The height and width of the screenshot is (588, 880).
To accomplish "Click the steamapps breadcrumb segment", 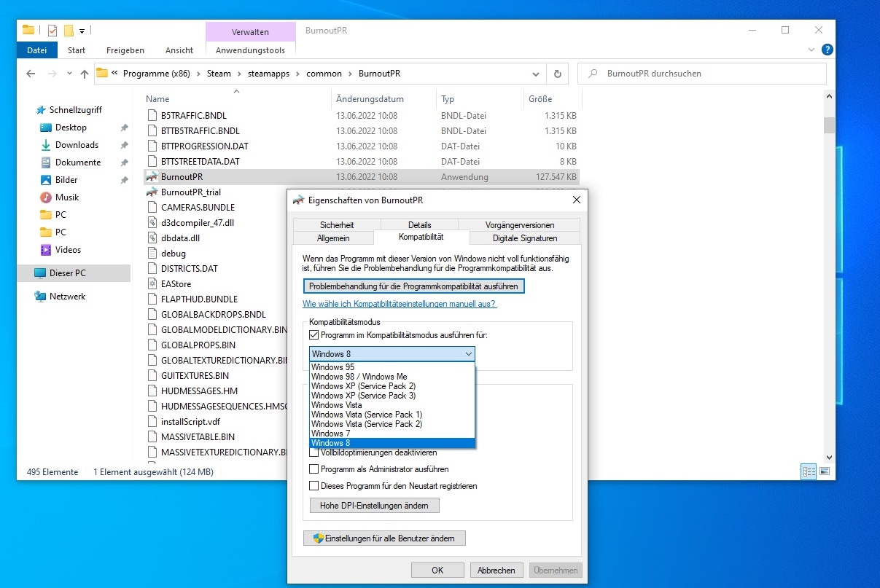I will (268, 74).
